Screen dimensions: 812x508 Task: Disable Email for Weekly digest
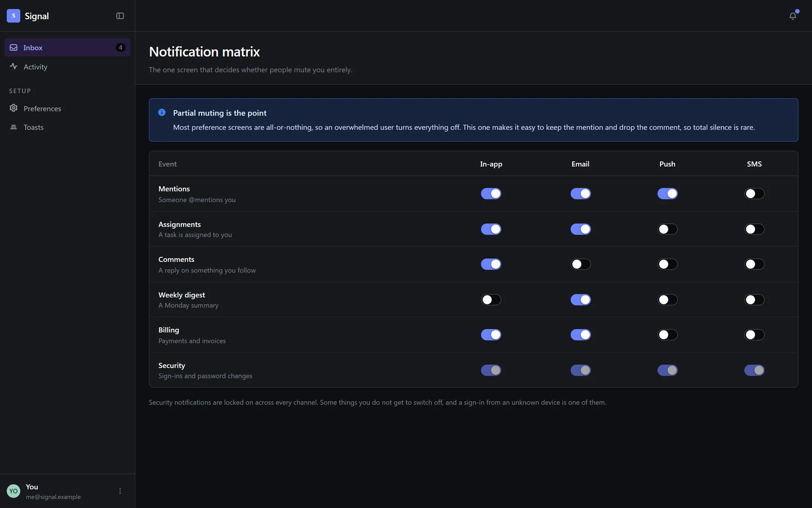click(580, 300)
